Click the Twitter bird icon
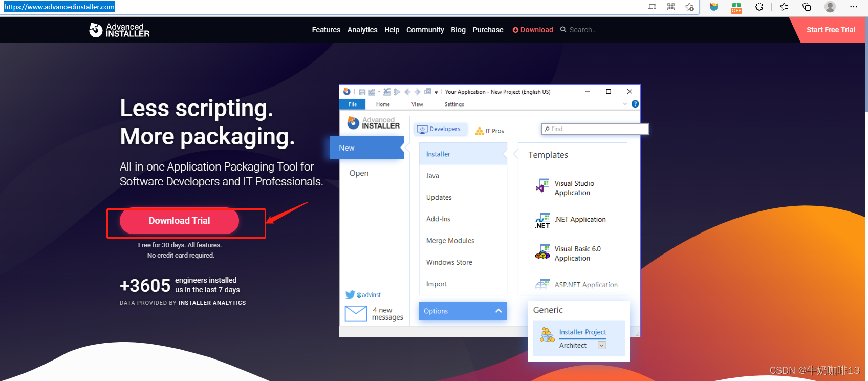The image size is (868, 381). point(350,294)
